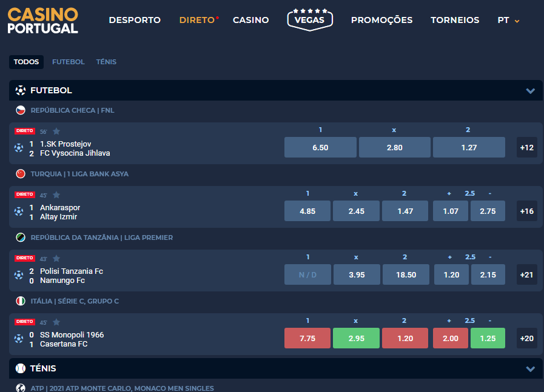This screenshot has width=544, height=392.
Task: Expand +21 more markets for Polisi Tanzania
Action: 526,275
